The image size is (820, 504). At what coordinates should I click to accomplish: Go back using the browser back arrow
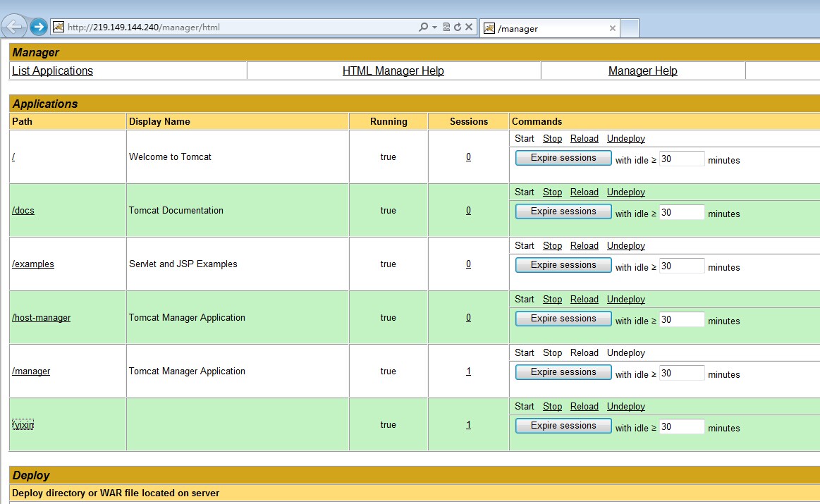(x=14, y=26)
